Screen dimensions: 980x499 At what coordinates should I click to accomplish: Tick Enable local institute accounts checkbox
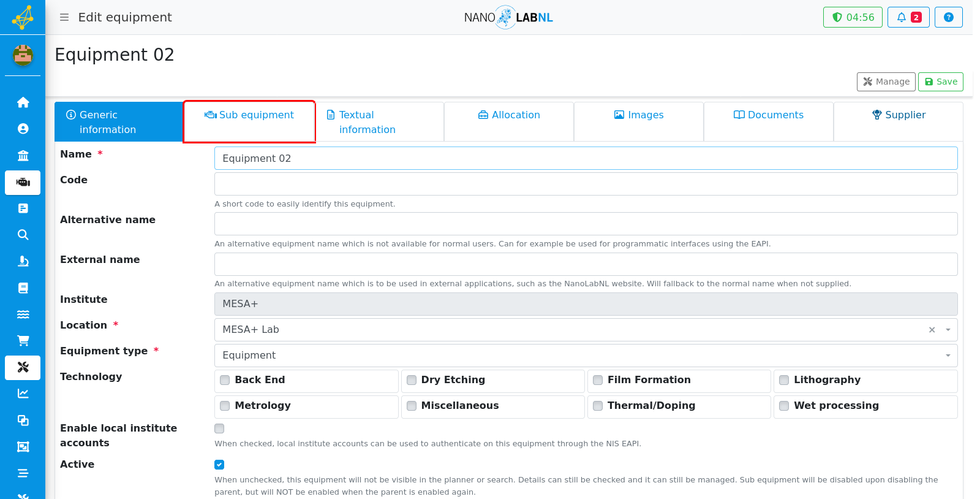(219, 429)
